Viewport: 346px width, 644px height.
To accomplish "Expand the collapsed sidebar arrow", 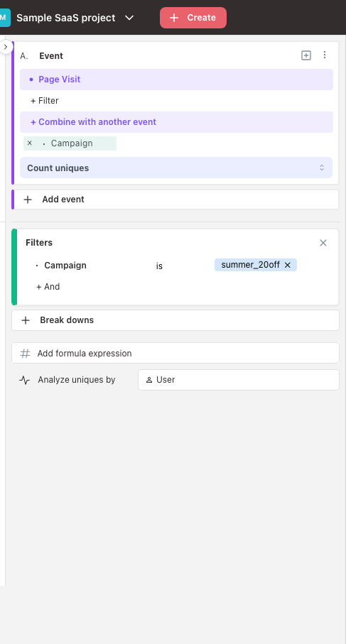I will tap(6, 47).
